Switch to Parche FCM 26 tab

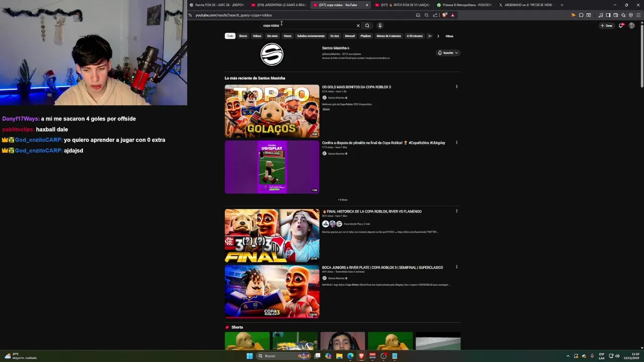tap(217, 5)
